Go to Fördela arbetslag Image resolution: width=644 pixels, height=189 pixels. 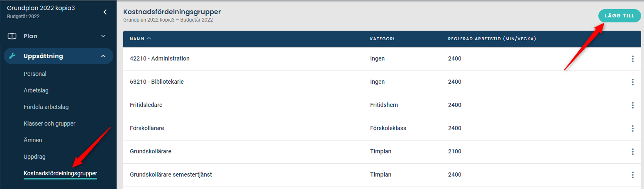46,107
